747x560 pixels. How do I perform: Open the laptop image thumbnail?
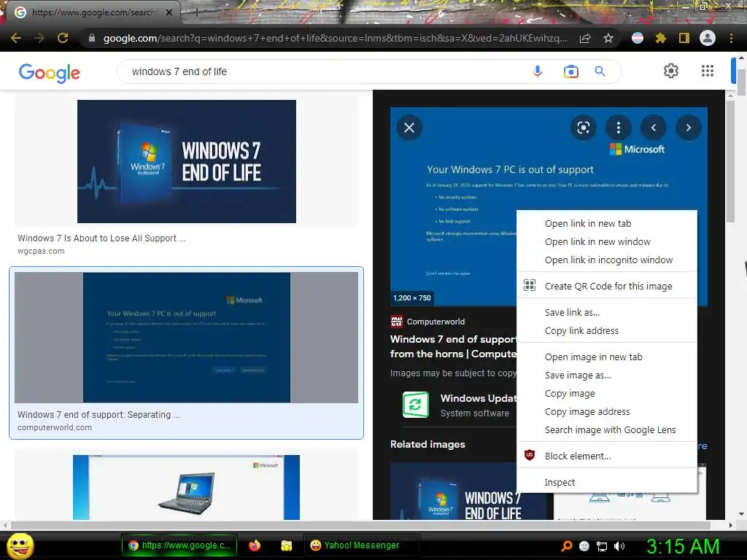pyautogui.click(x=186, y=487)
